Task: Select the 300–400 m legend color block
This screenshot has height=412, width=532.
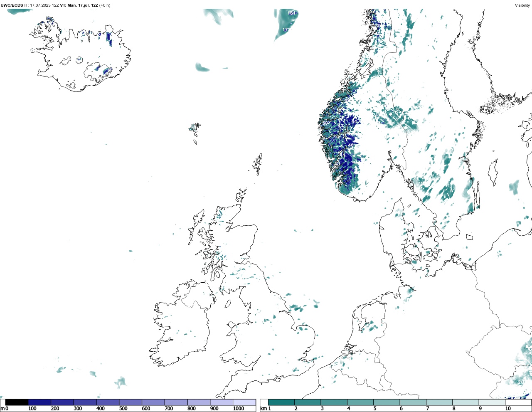Action: tap(85, 402)
